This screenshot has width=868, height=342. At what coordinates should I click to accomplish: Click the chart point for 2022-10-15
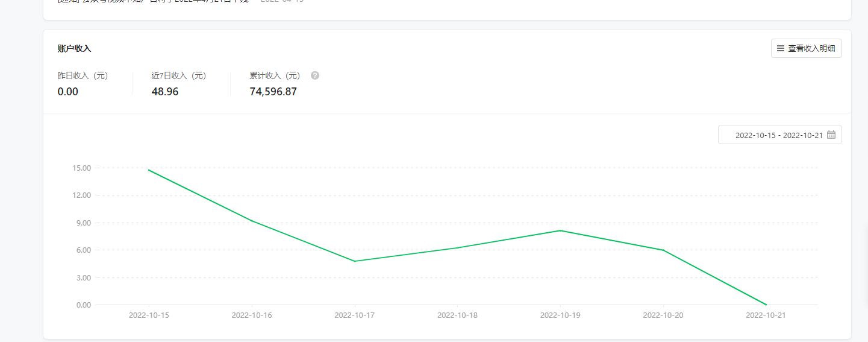[x=149, y=170]
